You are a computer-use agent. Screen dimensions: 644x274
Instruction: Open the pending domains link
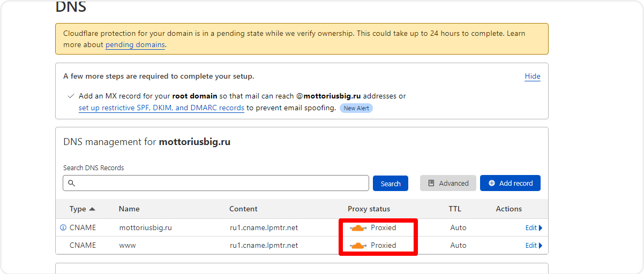pos(135,45)
